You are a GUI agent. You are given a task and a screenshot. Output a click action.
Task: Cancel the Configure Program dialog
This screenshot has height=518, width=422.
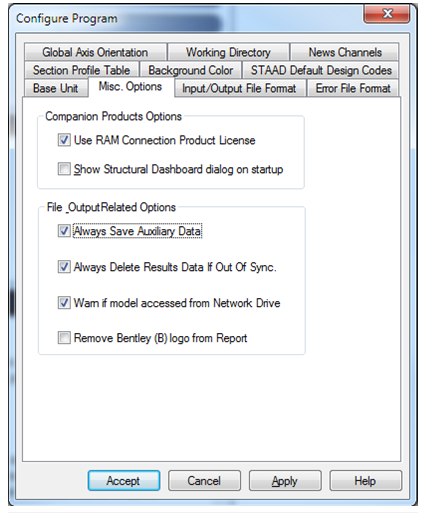click(x=204, y=480)
